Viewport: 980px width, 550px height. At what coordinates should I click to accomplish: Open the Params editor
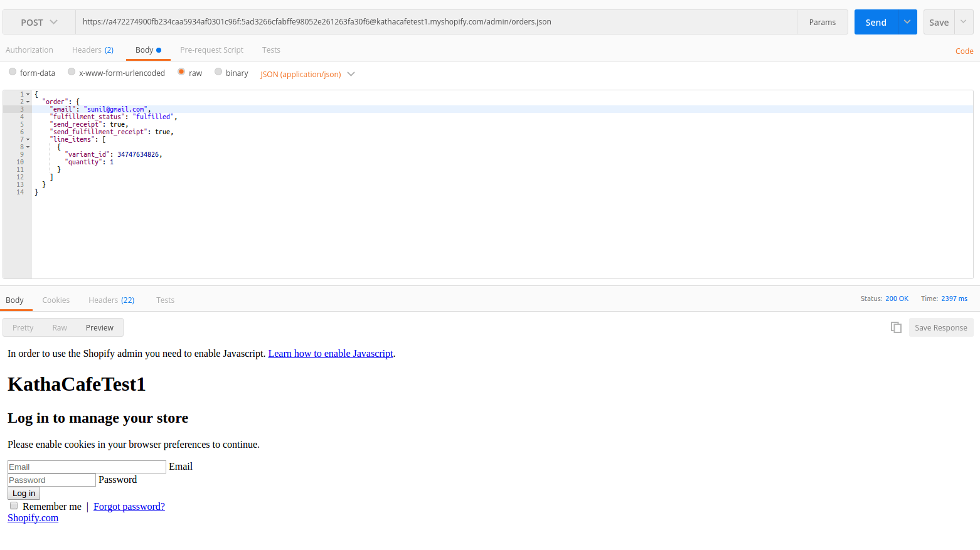click(823, 22)
